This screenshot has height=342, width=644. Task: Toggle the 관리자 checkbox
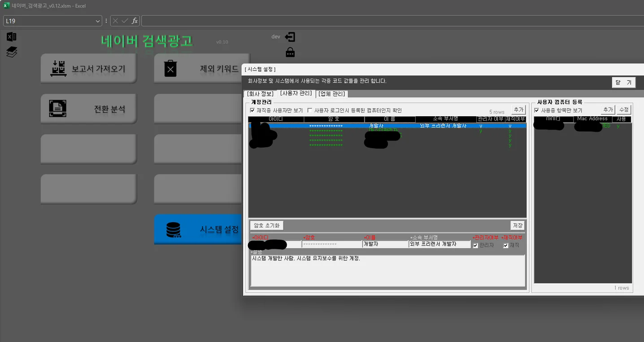tap(475, 246)
